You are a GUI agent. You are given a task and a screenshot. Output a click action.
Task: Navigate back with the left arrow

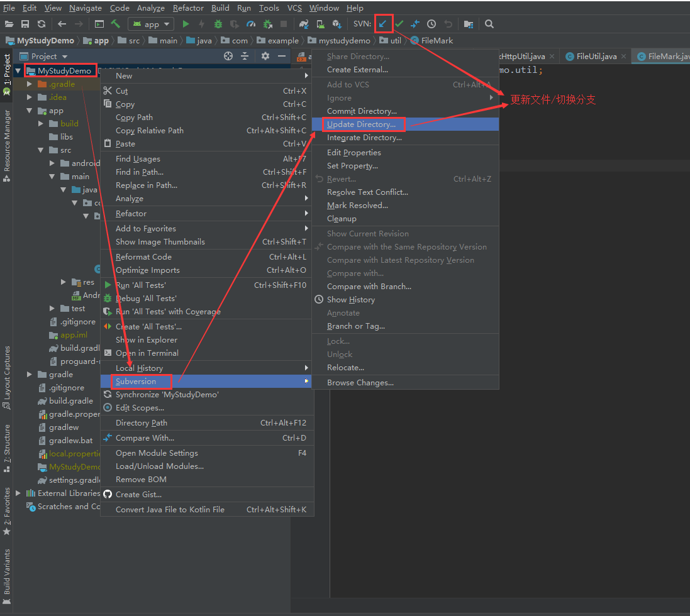click(62, 24)
